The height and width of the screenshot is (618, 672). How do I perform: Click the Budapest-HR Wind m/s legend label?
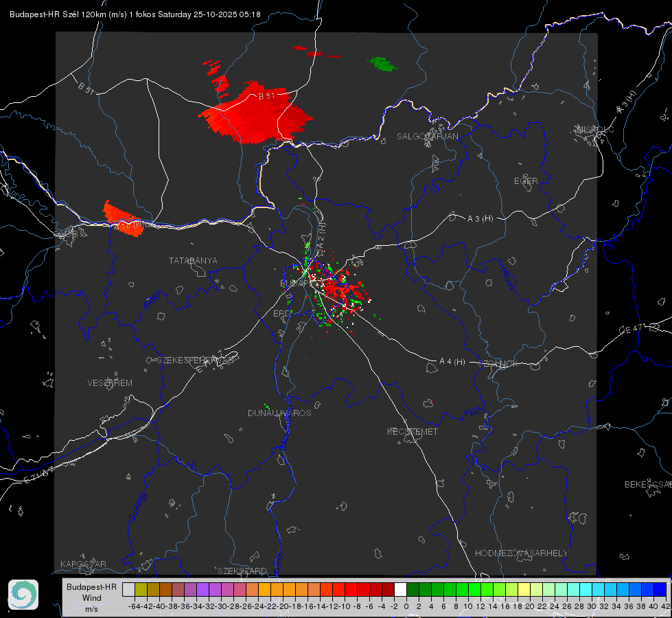[91, 598]
